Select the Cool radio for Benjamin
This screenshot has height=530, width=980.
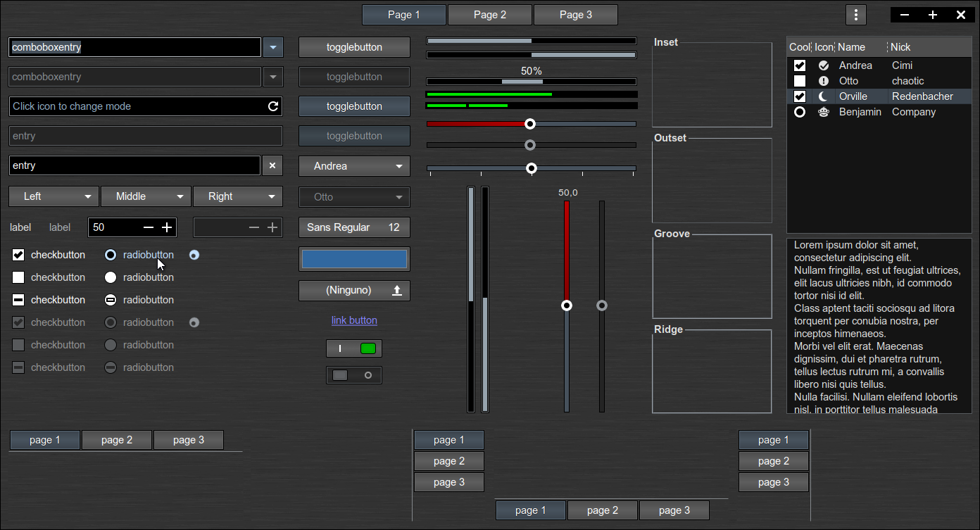[800, 112]
